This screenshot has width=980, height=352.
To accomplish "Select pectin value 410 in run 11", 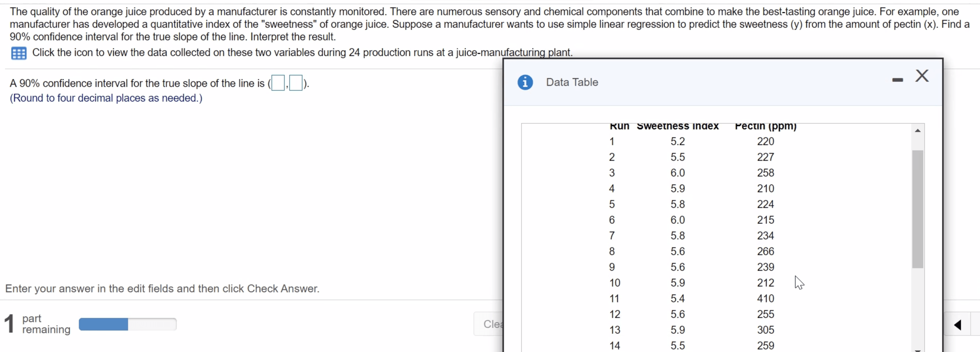I will (x=765, y=298).
